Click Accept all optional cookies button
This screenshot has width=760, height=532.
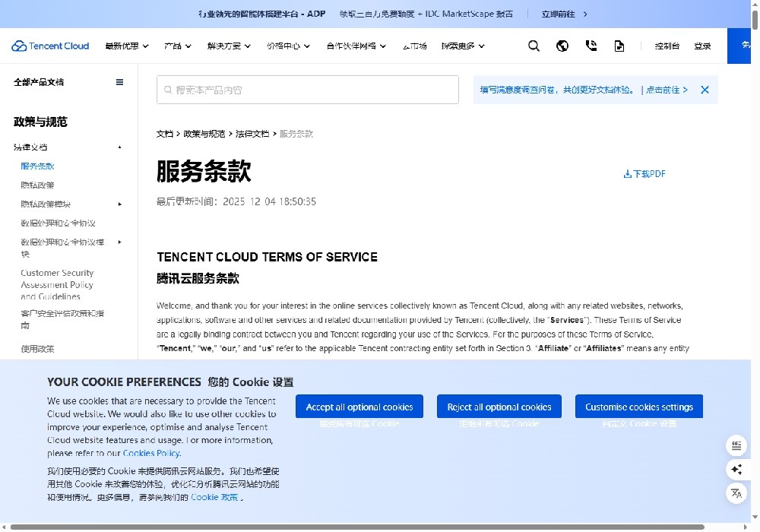[x=359, y=407]
